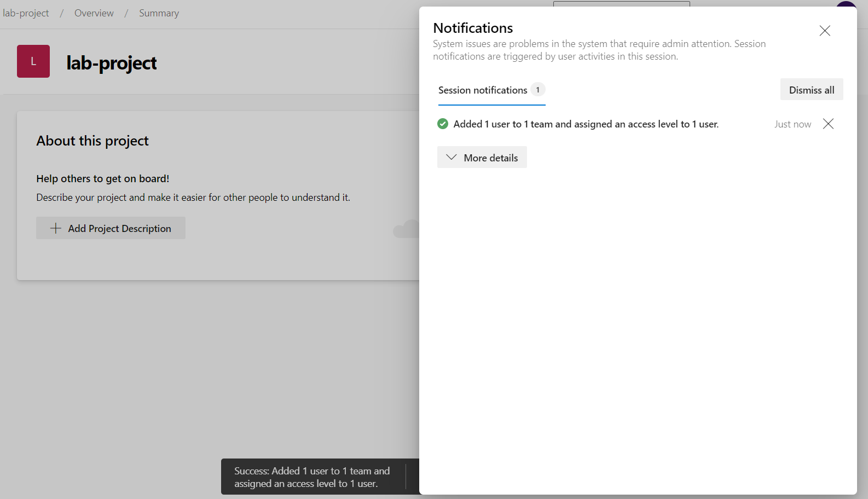This screenshot has width=868, height=499.
Task: Expand More details of the notification
Action: pyautogui.click(x=482, y=158)
